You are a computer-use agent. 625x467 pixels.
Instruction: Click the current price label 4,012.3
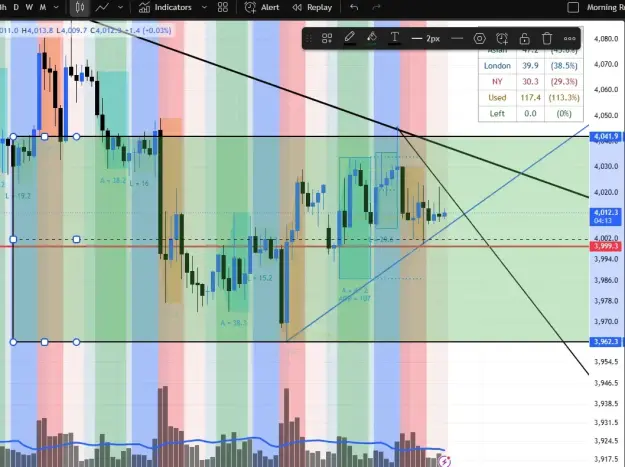click(x=605, y=216)
